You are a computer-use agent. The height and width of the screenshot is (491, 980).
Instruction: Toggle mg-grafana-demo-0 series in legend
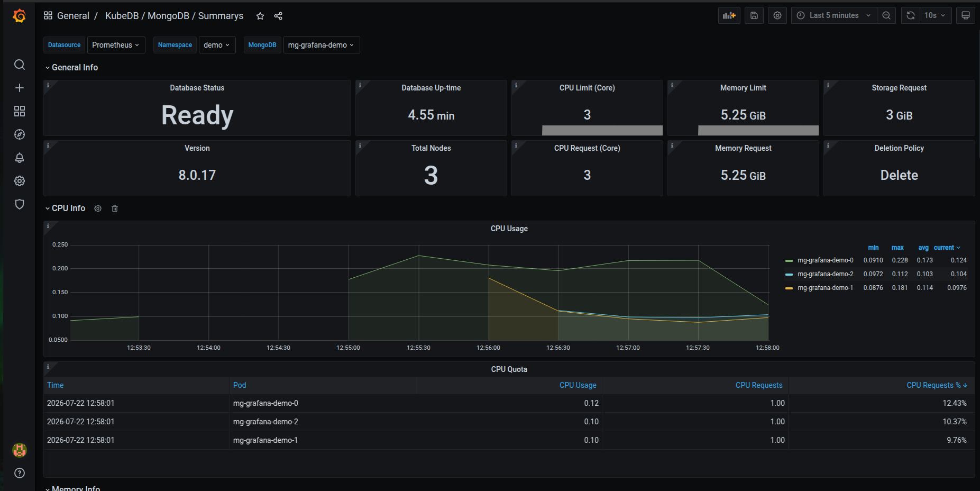point(826,260)
